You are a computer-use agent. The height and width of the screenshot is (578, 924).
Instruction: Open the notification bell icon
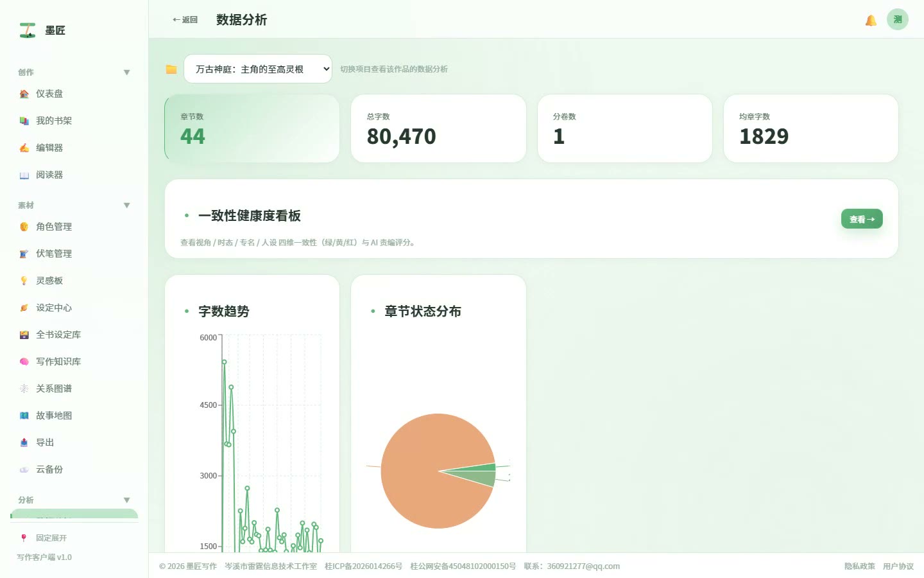point(871,20)
